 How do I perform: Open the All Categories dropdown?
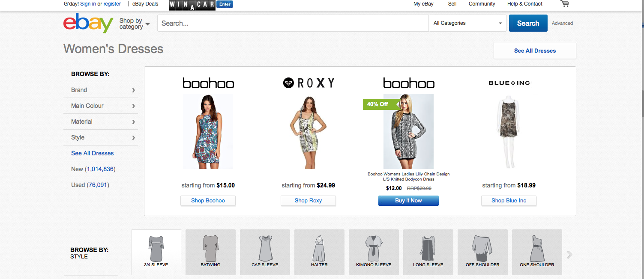click(x=467, y=23)
